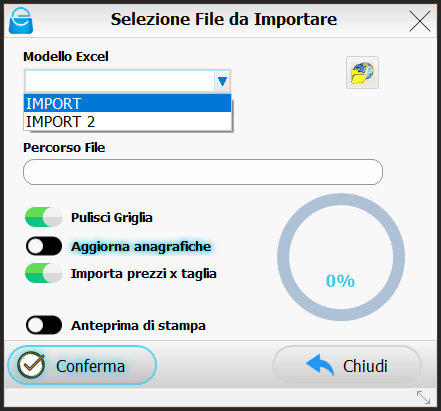Confirm the import with Conferma

tap(82, 365)
